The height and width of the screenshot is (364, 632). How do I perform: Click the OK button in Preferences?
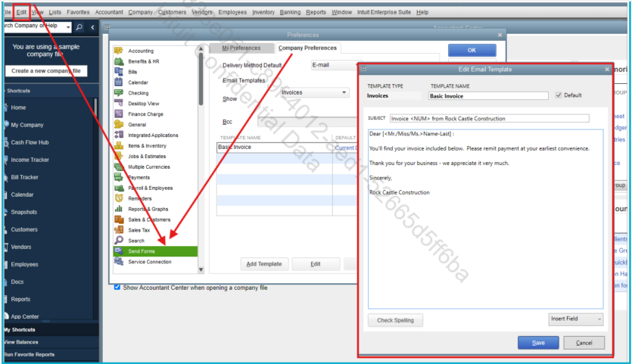472,51
